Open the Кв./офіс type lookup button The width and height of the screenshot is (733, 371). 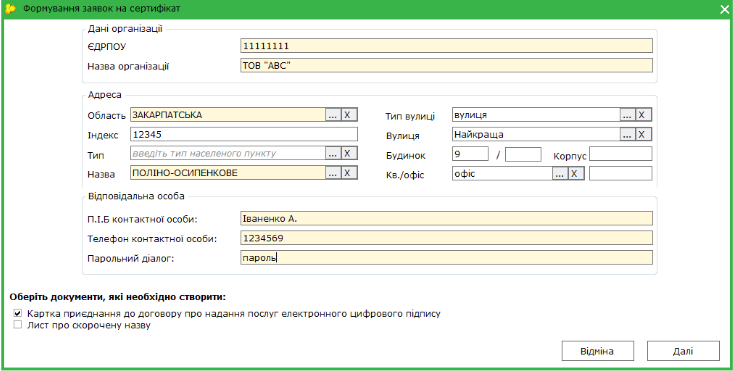click(560, 174)
